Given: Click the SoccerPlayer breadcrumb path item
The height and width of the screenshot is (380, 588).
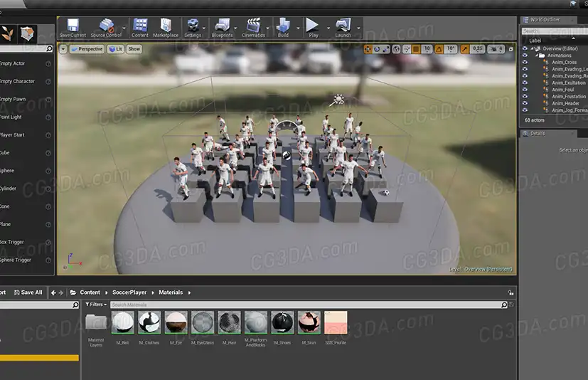Looking at the screenshot, I should click(129, 292).
